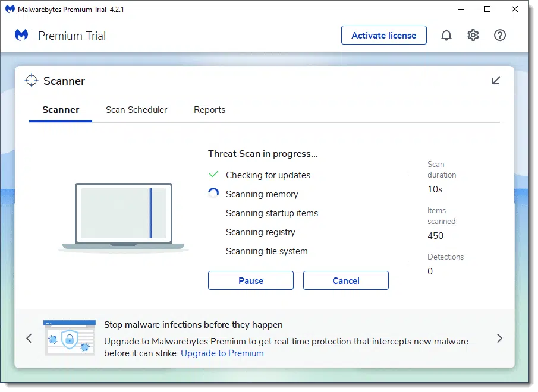Open help via question mark icon
538x392 pixels.
pos(499,35)
